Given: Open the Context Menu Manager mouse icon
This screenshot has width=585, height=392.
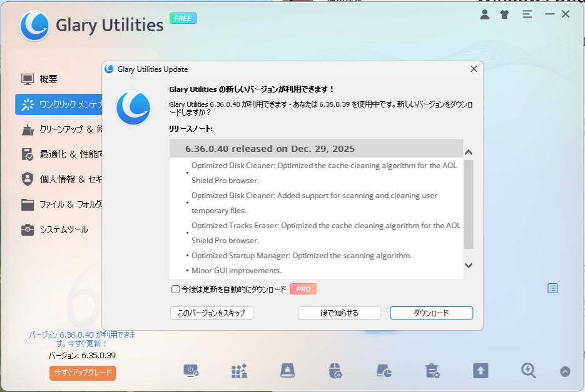Looking at the screenshot, I should pyautogui.click(x=335, y=371).
